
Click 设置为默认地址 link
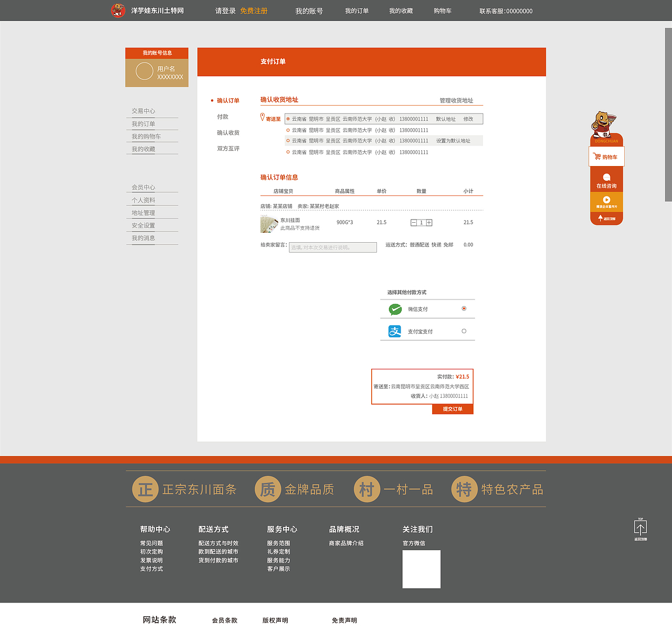[453, 141]
